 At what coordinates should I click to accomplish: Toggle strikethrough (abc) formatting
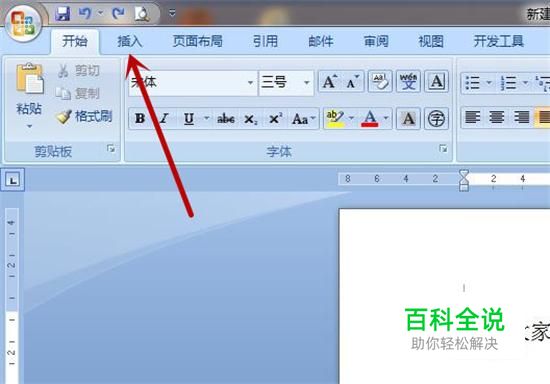(226, 119)
